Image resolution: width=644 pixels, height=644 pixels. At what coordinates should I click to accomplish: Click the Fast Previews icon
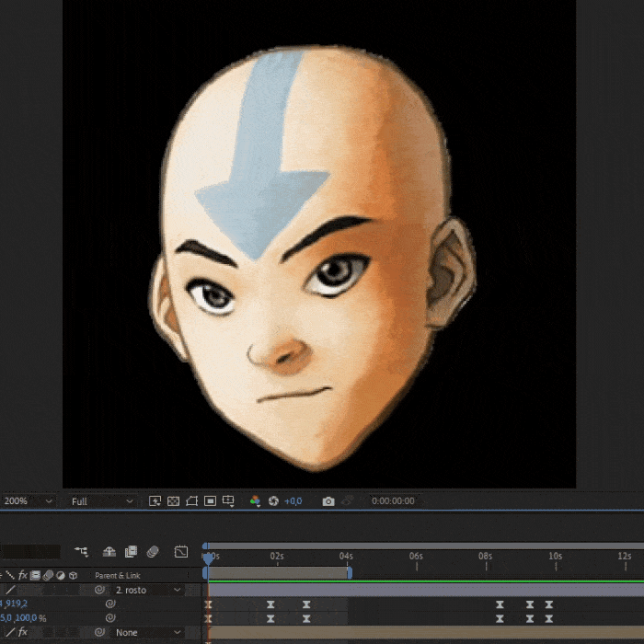155,501
